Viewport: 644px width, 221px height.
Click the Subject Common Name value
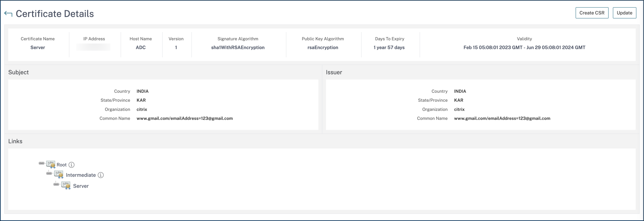184,118
